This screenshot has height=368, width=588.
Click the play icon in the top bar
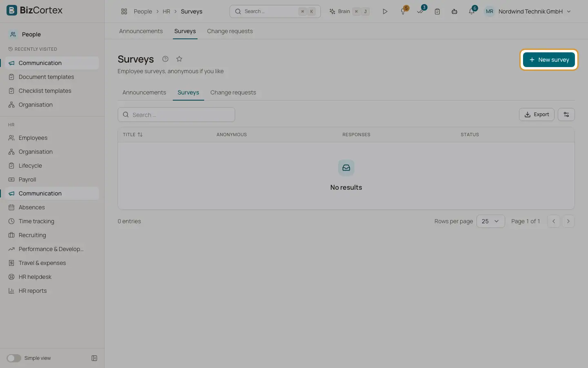385,11
